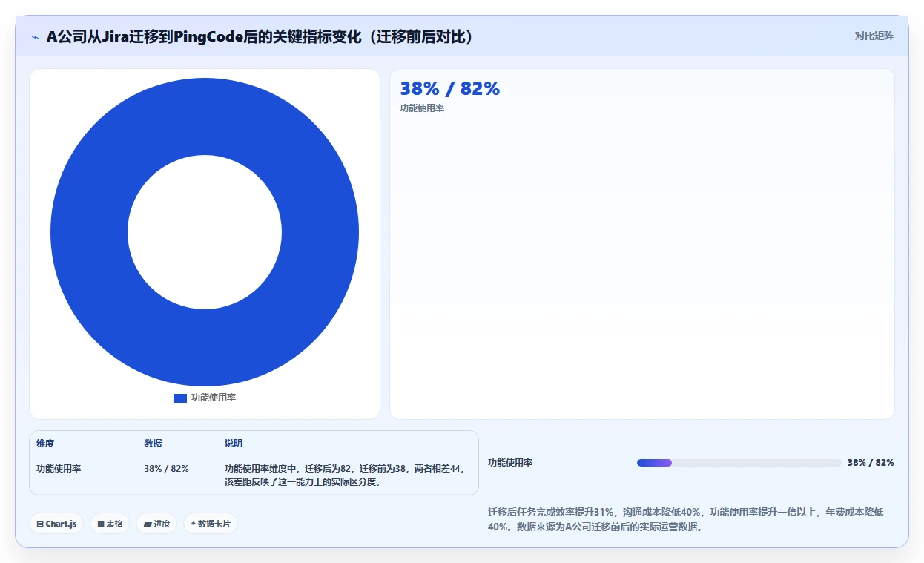Toggle the 功能使用率 chart legend swatch
Viewport: 924px width, 563px height.
click(180, 398)
